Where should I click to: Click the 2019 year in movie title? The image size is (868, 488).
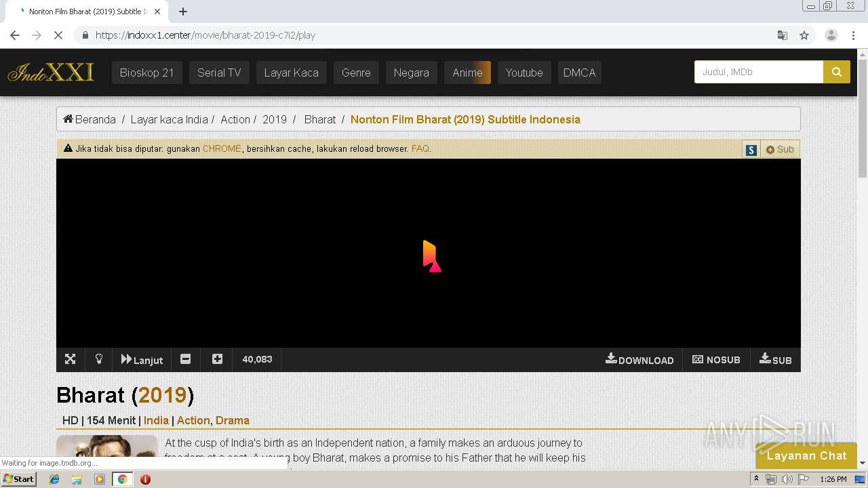click(163, 395)
